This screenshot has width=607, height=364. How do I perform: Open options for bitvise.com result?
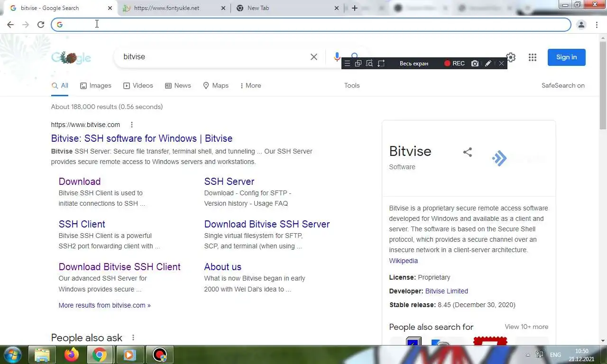click(x=132, y=125)
